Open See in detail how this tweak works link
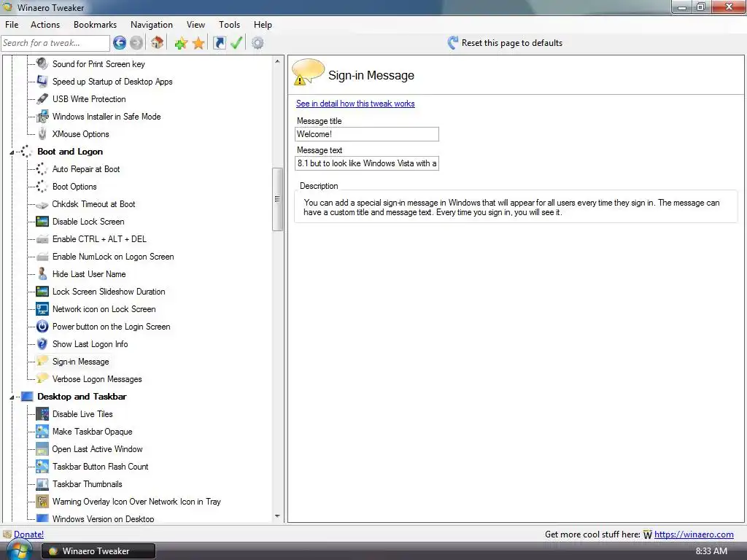The height and width of the screenshot is (560, 747). pos(355,104)
